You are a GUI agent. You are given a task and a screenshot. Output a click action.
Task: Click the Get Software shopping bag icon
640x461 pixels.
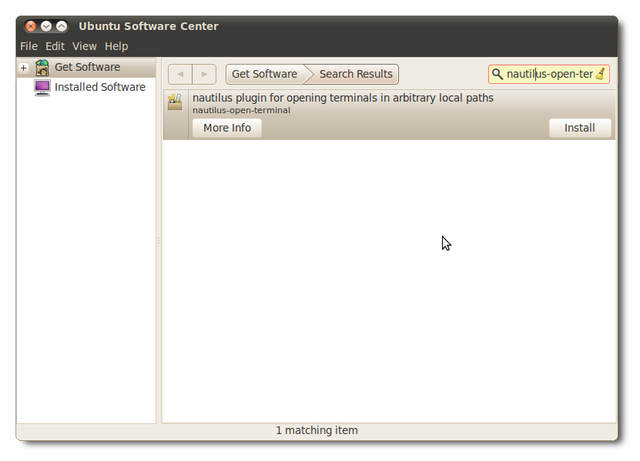pos(42,67)
